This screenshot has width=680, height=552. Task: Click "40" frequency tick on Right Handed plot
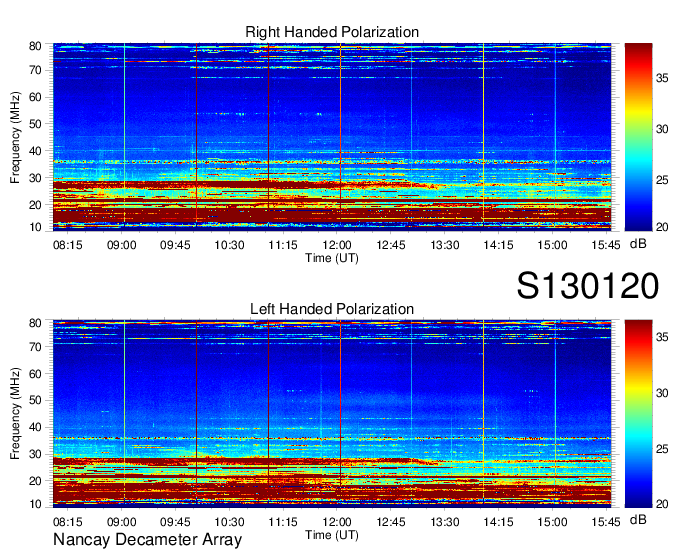[35, 151]
